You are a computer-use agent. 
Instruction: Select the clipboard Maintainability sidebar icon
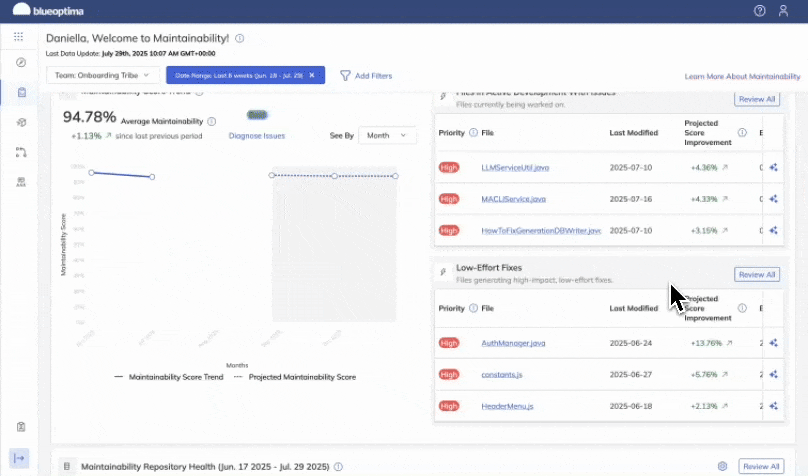pos(21,92)
